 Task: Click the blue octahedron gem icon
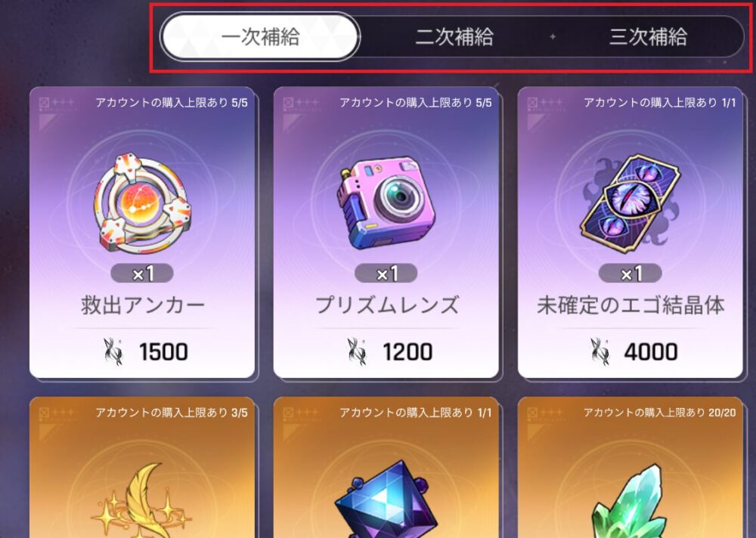tap(386, 502)
